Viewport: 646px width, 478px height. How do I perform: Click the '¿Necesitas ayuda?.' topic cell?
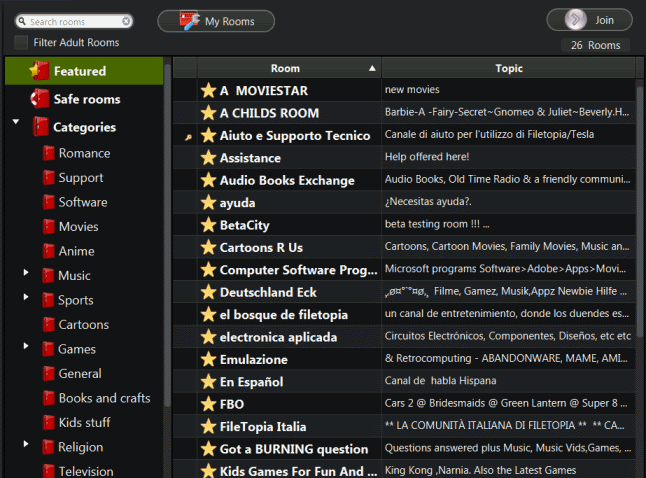508,202
